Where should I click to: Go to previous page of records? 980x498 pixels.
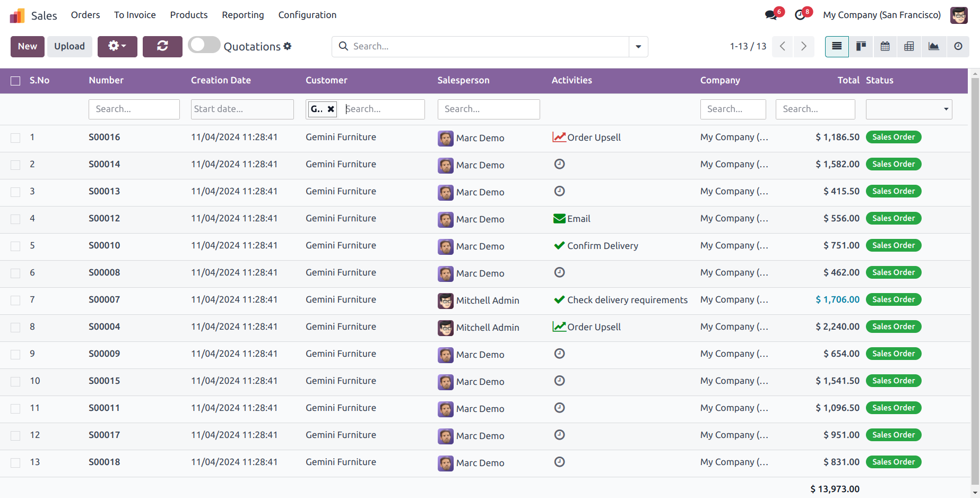click(x=783, y=46)
